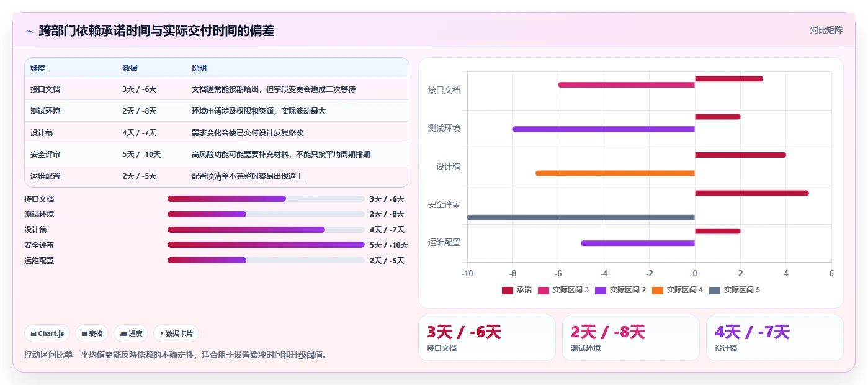Viewport: 868px width, 385px height.
Task: Click the note 环境申请涉及权限和资源，实际波动最大
Action: coord(259,111)
